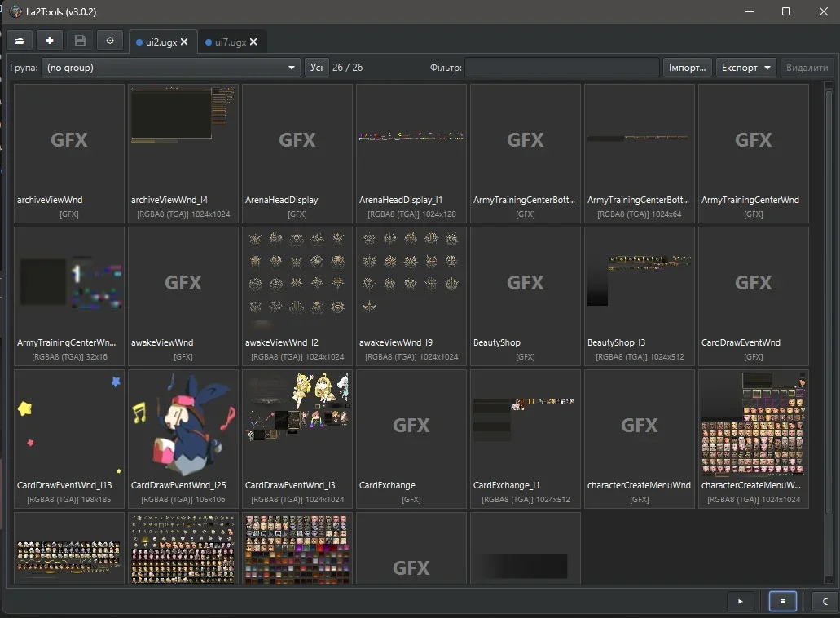Select the BeautyShop_I3 texture thumbnail
840x618 pixels.
click(640, 296)
